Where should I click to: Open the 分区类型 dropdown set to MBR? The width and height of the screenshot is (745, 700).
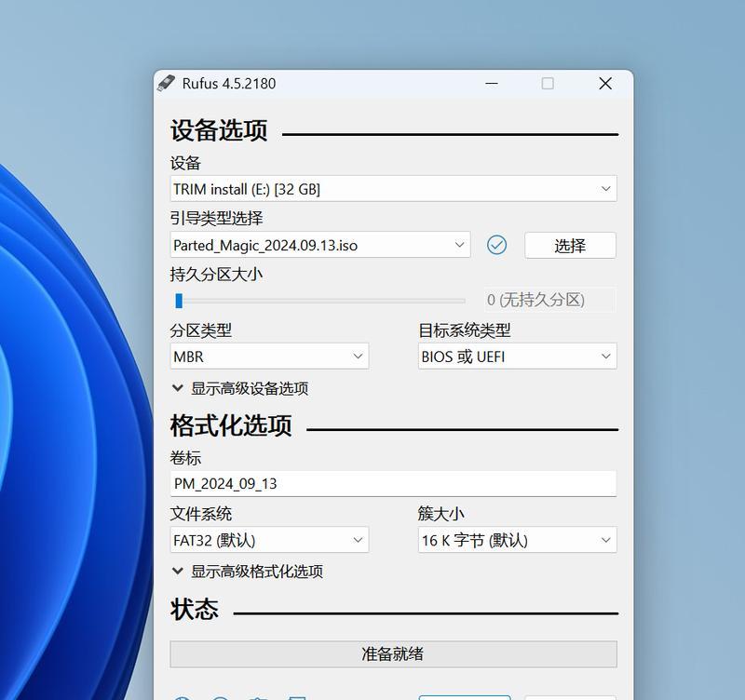point(269,357)
